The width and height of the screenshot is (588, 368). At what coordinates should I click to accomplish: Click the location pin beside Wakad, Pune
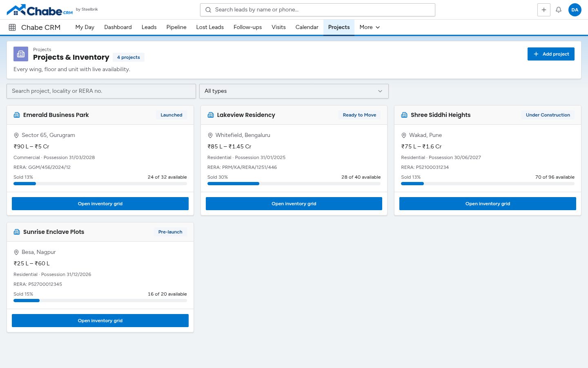pos(404,135)
